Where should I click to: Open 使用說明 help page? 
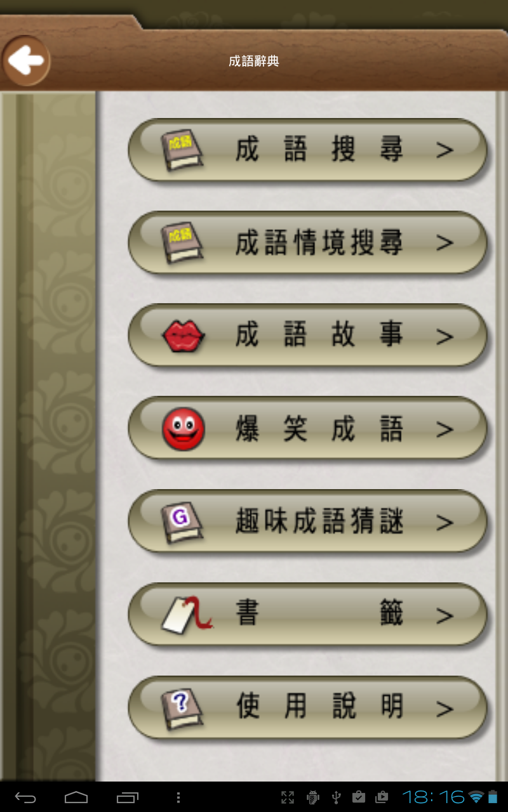308,708
